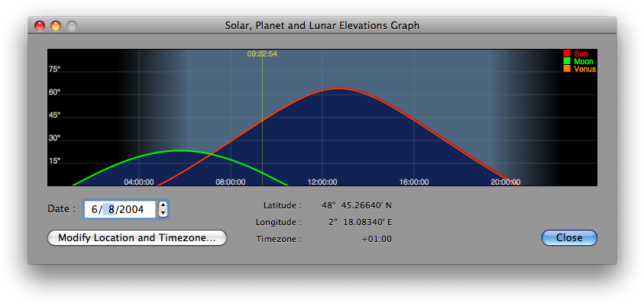
Task: Click the 09:22:54 time marker label
Action: tap(262, 53)
